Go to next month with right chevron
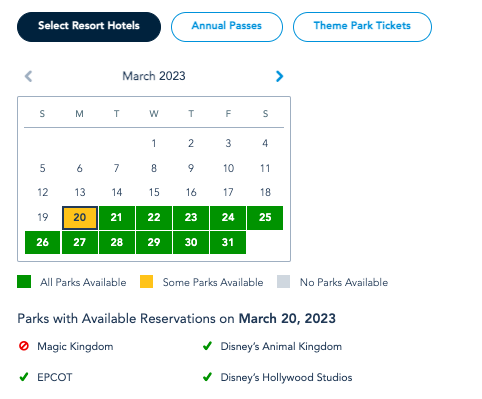 tap(279, 76)
